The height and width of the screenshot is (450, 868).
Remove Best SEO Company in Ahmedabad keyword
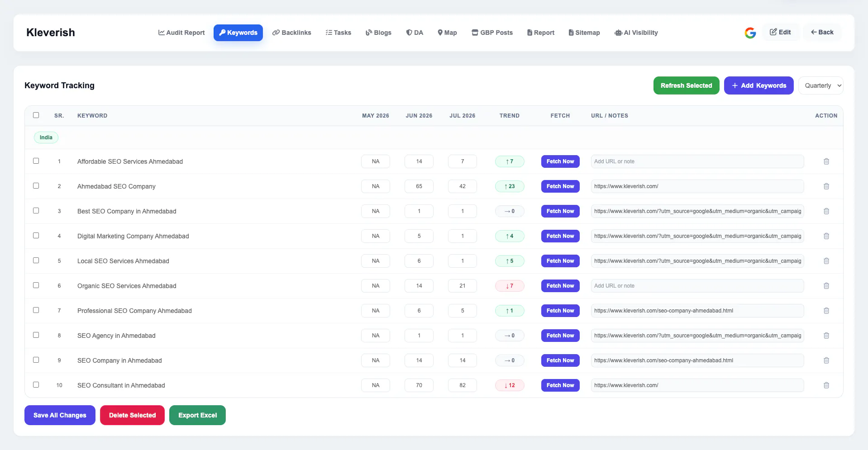tap(826, 211)
